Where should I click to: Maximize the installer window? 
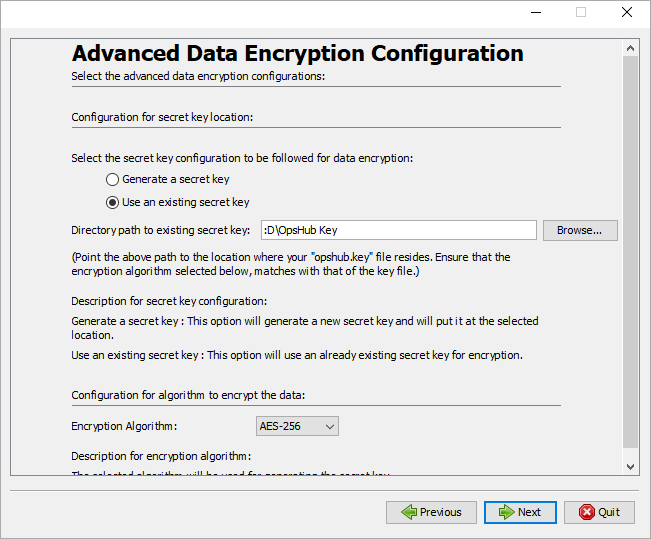(581, 13)
